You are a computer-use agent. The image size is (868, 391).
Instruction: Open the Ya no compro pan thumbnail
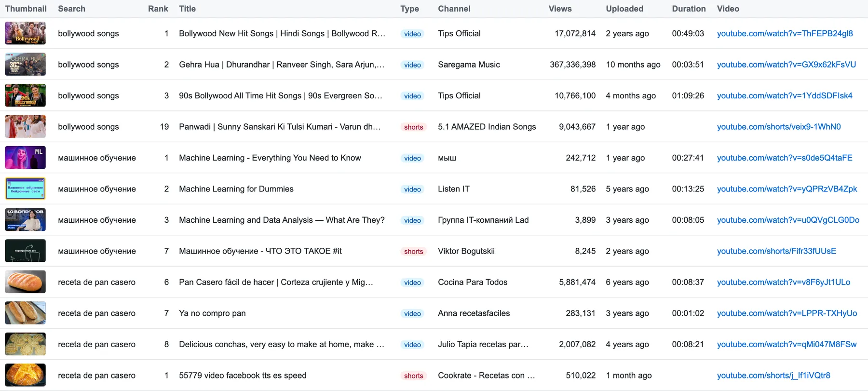(x=25, y=313)
